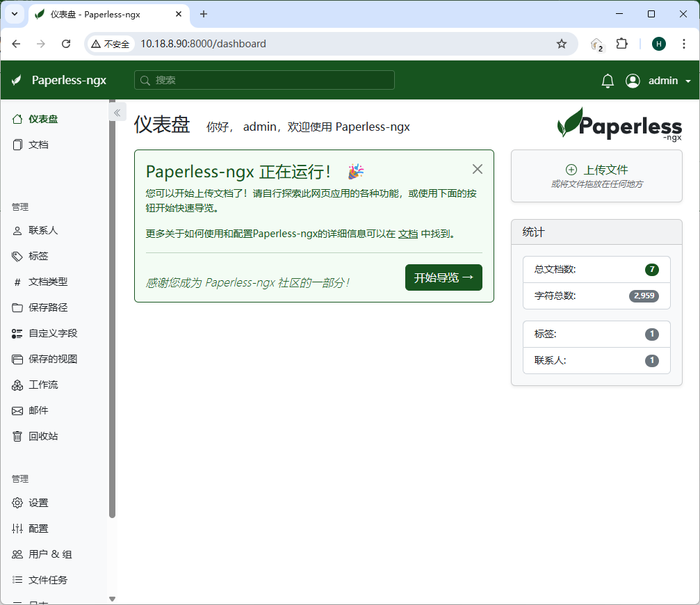Open the 文件任务 file tasks page
This screenshot has height=605, width=700.
pyautogui.click(x=48, y=580)
